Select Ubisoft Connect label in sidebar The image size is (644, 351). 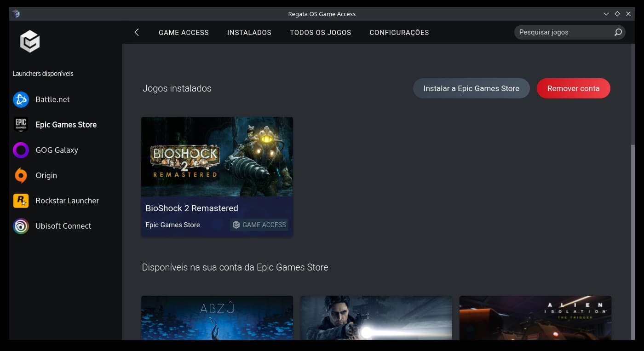coord(63,226)
